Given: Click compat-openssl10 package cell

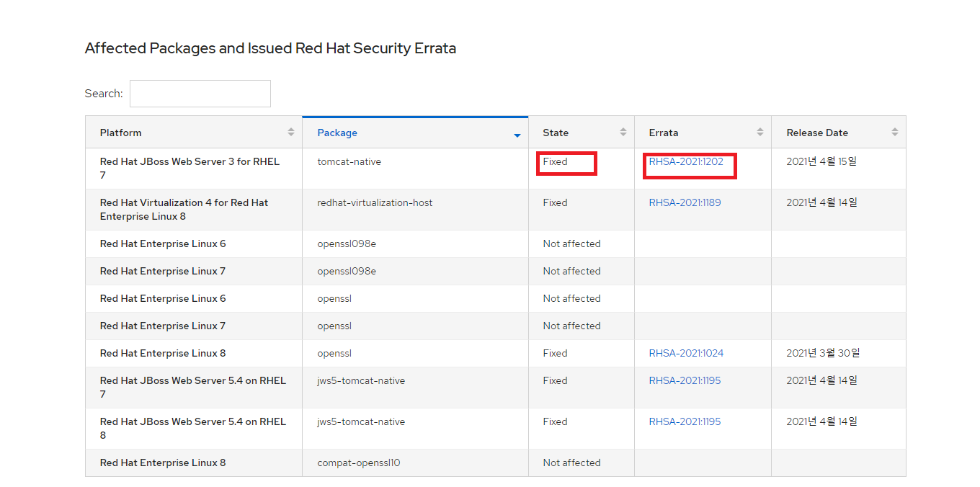Looking at the screenshot, I should tap(416, 463).
